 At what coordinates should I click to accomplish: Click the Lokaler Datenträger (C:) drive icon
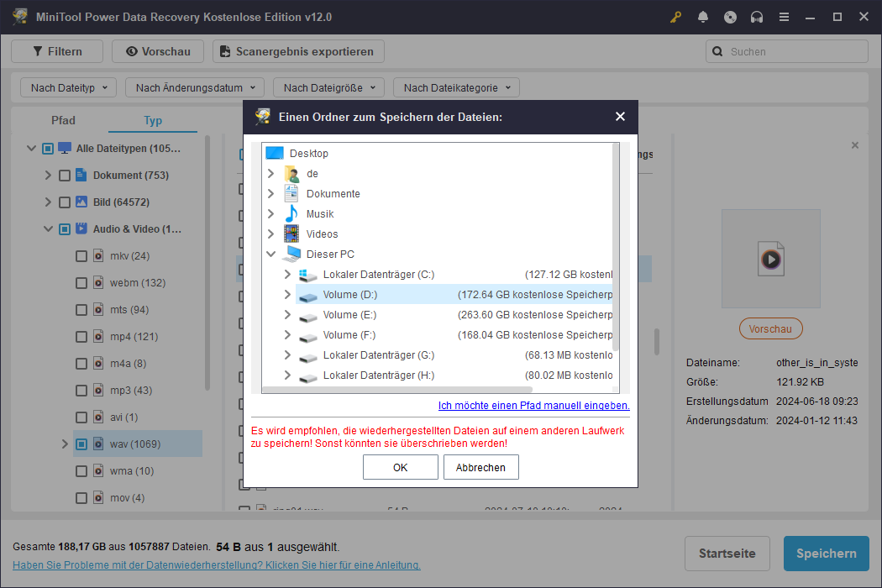(x=307, y=275)
